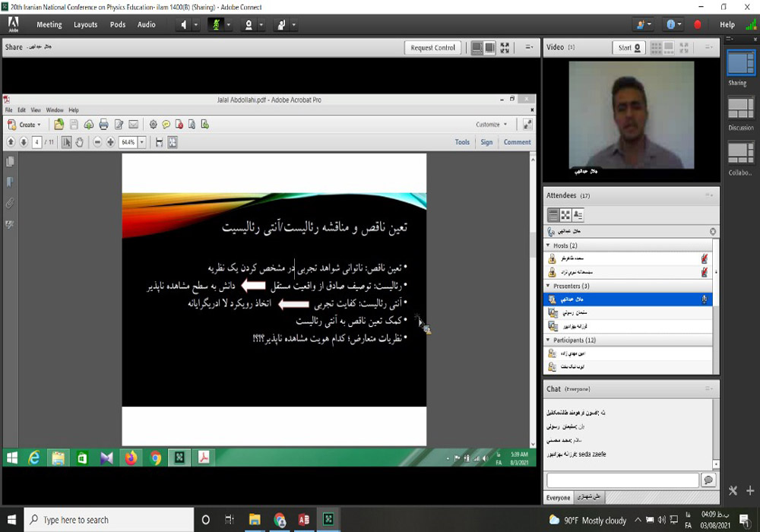Click the raise hand status icon

point(280,24)
